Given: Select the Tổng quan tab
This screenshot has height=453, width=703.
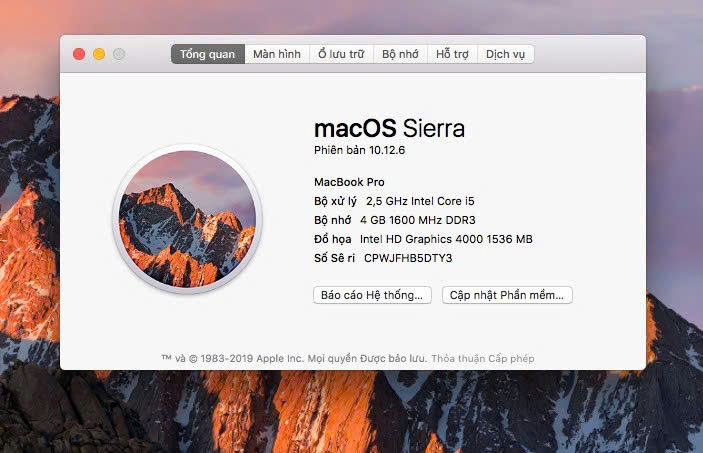Looking at the screenshot, I should pos(208,54).
